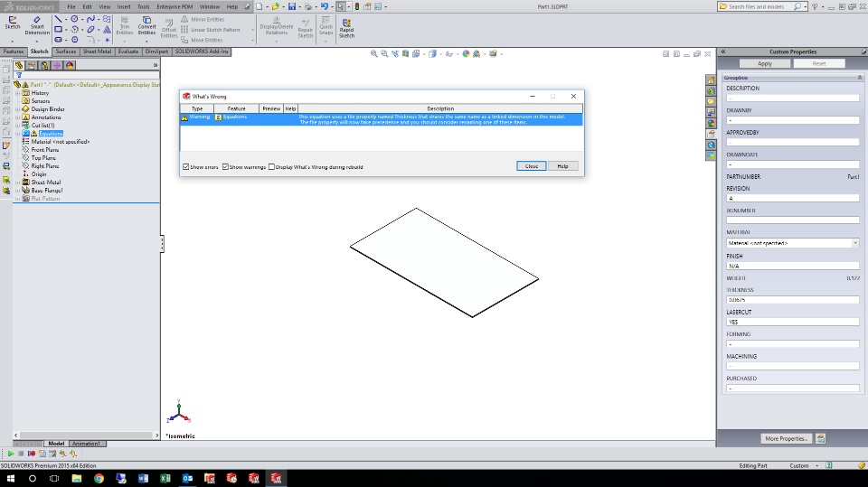Switch to the Sheet Metal tab

pos(97,52)
